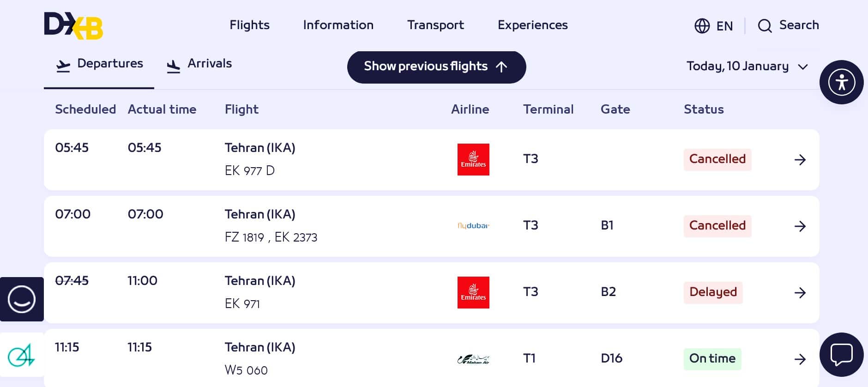868x387 pixels.
Task: Open the Experiences menu link
Action: [532, 25]
